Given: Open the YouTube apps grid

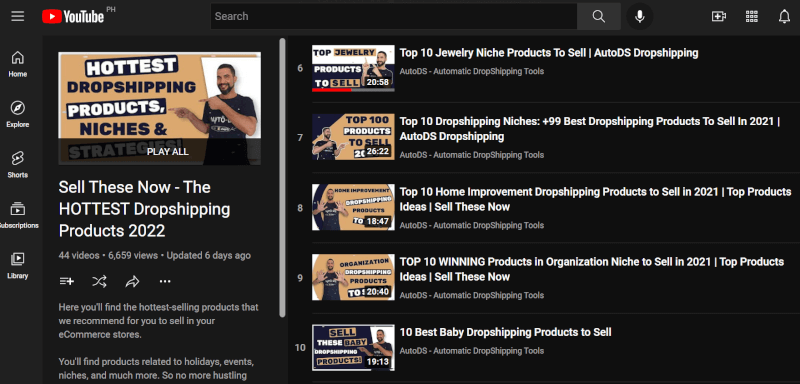Looking at the screenshot, I should [x=752, y=16].
